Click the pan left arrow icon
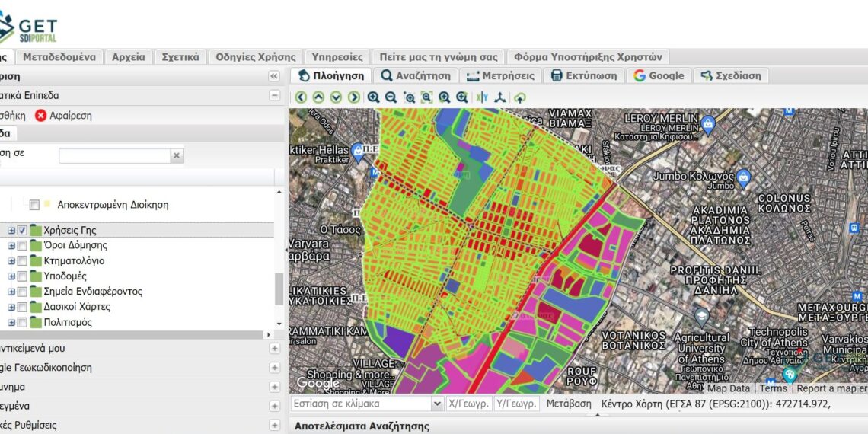The width and height of the screenshot is (868, 434). click(x=301, y=97)
